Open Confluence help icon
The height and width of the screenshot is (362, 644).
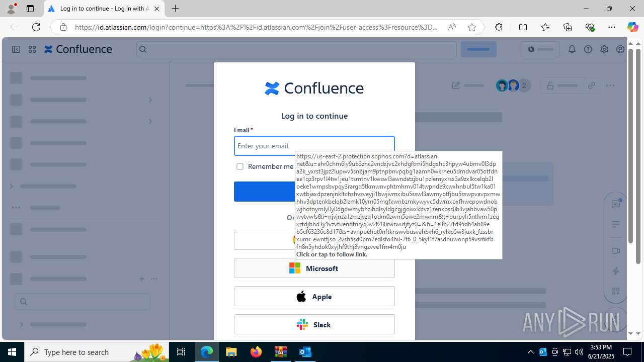pos(588,49)
